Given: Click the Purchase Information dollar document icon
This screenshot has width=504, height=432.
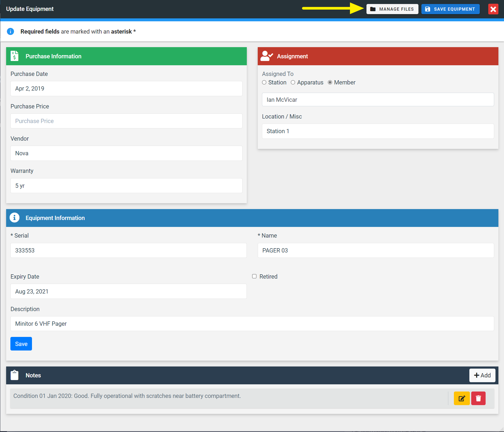Looking at the screenshot, I should pyautogui.click(x=15, y=56).
